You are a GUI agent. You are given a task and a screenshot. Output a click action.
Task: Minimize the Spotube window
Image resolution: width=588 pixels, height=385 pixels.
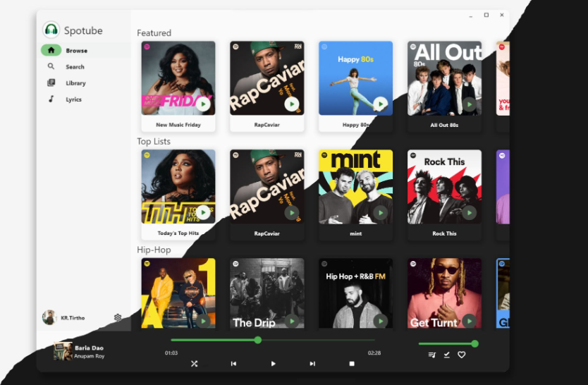471,16
